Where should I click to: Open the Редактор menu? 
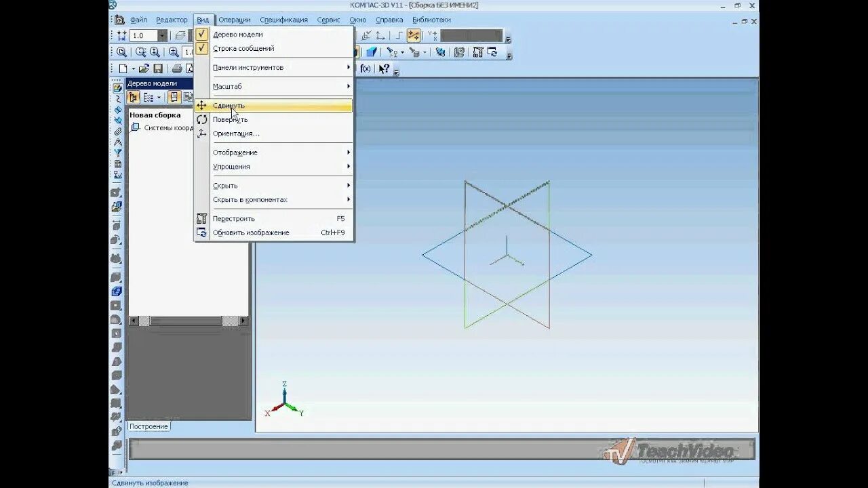[x=172, y=20]
